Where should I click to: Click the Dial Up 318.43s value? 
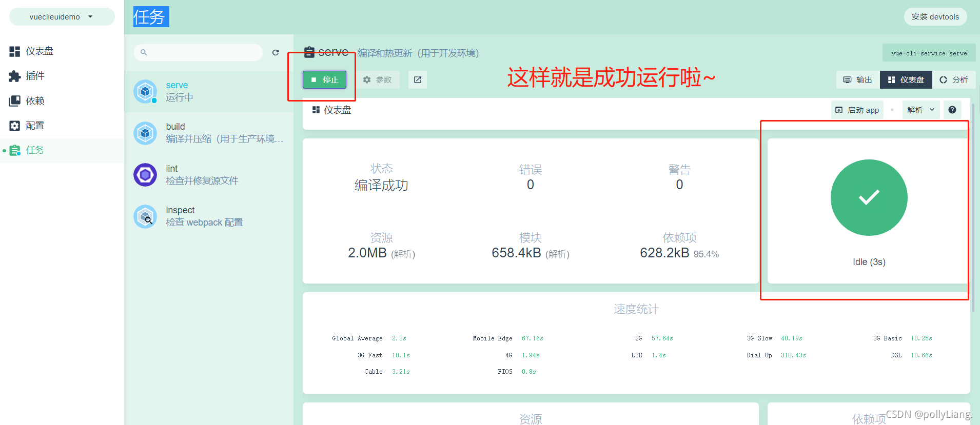tap(793, 355)
